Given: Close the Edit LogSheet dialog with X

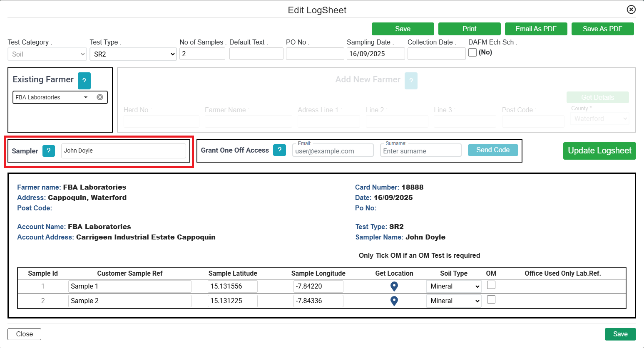Looking at the screenshot, I should tap(631, 10).
